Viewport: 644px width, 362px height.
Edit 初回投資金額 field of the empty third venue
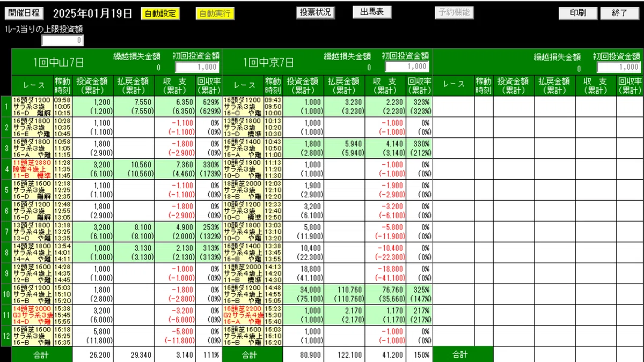pos(619,67)
